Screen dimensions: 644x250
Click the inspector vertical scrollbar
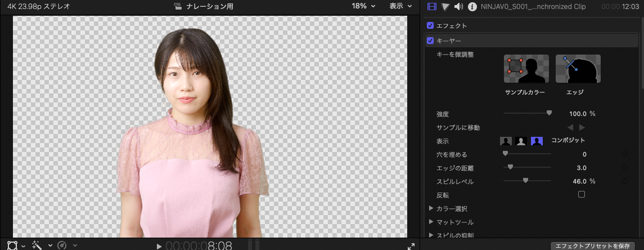tap(642, 51)
